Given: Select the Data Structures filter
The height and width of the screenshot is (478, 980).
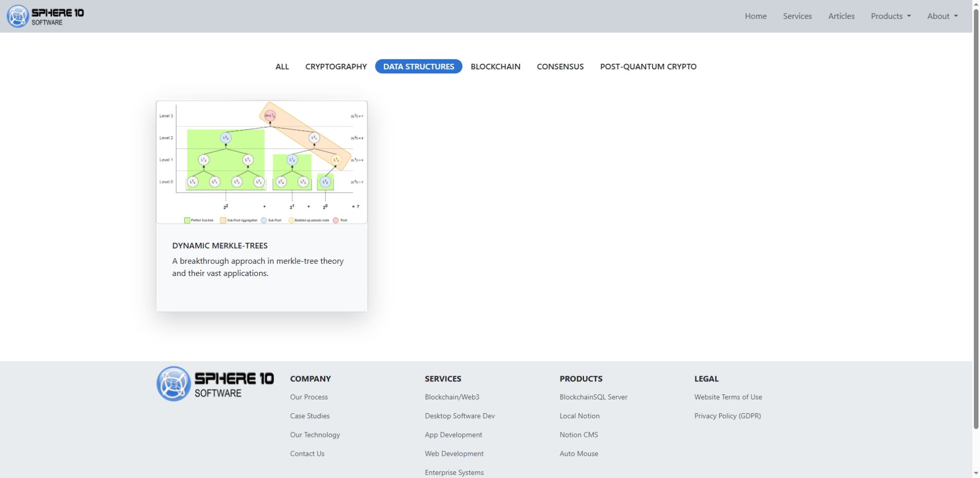Looking at the screenshot, I should 419,66.
